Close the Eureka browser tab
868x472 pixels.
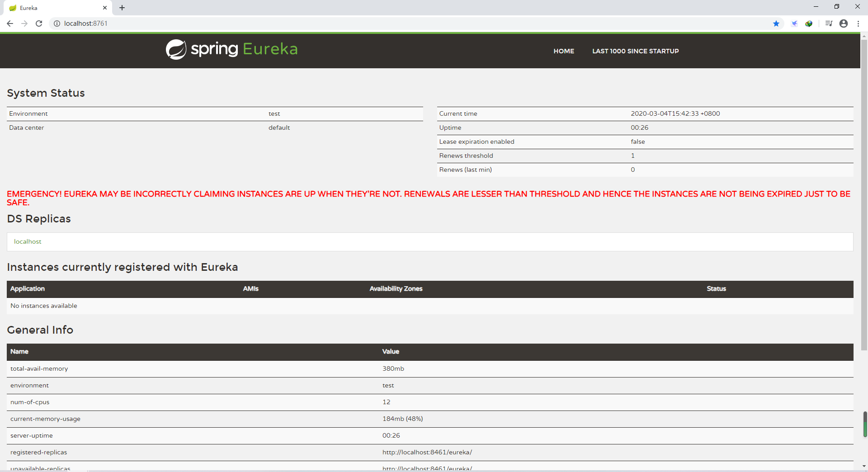(x=105, y=8)
